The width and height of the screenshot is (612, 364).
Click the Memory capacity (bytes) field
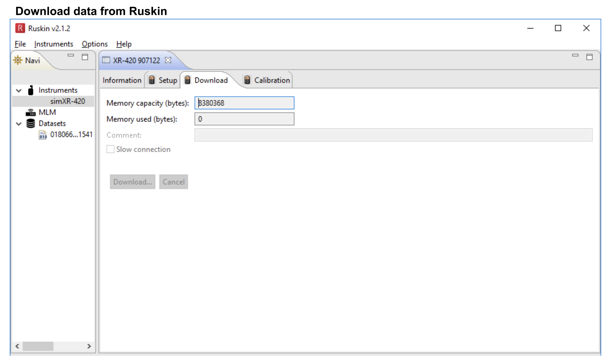(x=244, y=103)
